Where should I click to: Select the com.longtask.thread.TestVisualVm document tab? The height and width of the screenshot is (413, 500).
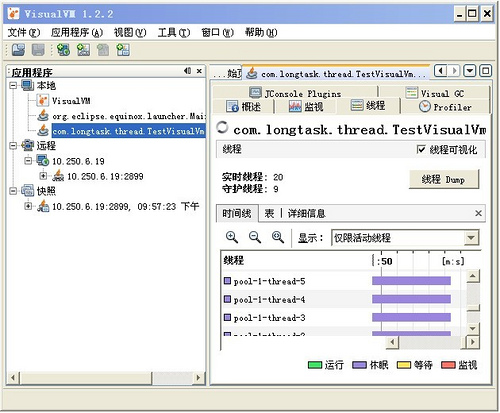click(336, 73)
